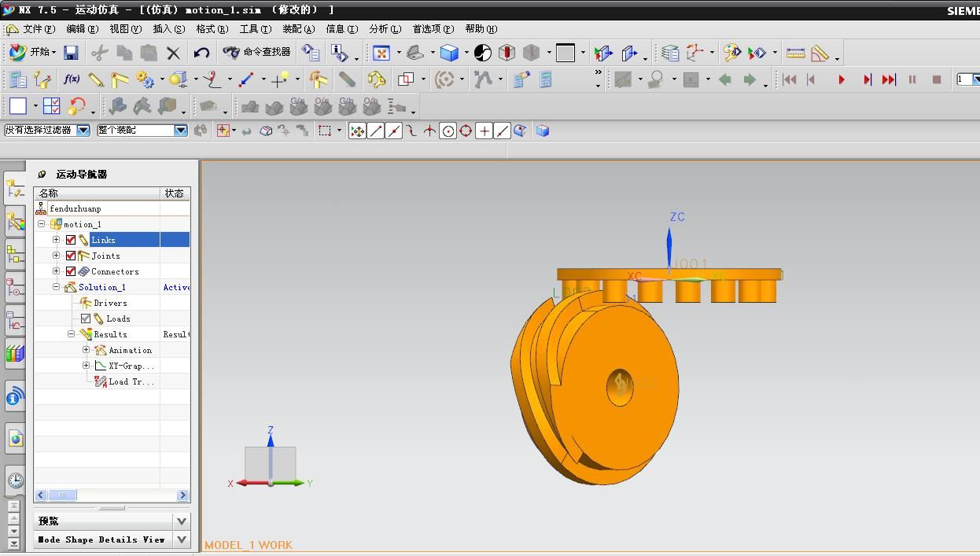Screen dimensions: 980x556
Task: Click the layer settings stack icon
Action: [670, 53]
